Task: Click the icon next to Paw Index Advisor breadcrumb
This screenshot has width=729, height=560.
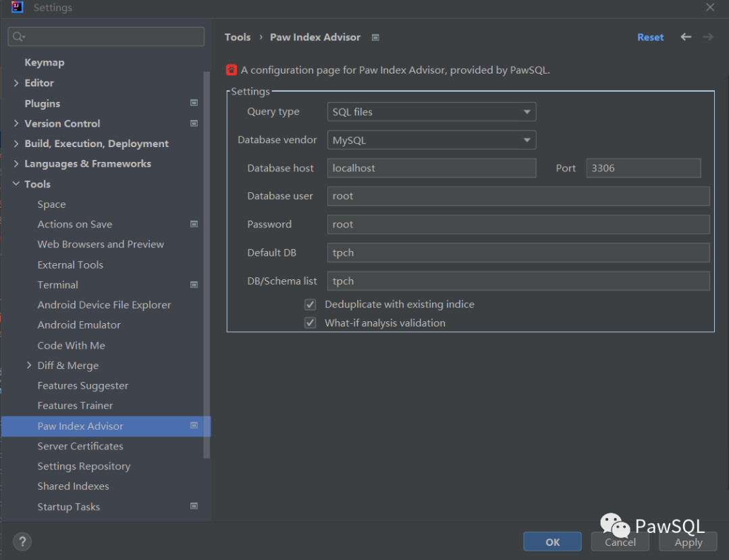Action: coord(376,38)
